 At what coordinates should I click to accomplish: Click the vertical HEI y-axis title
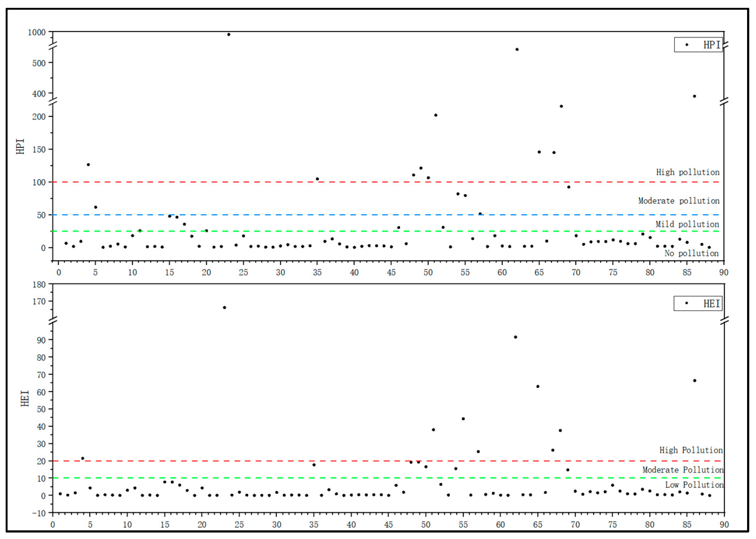(x=25, y=398)
